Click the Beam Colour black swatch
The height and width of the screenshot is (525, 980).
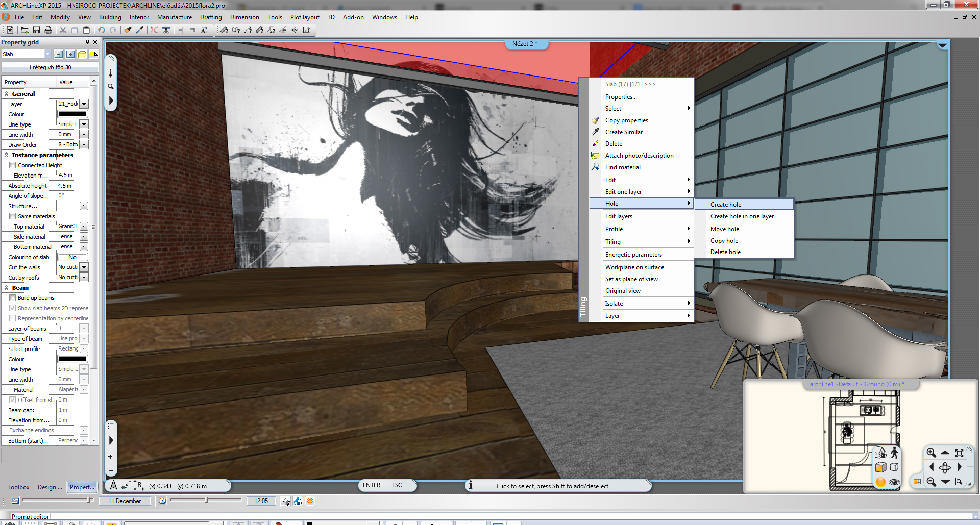pos(73,359)
